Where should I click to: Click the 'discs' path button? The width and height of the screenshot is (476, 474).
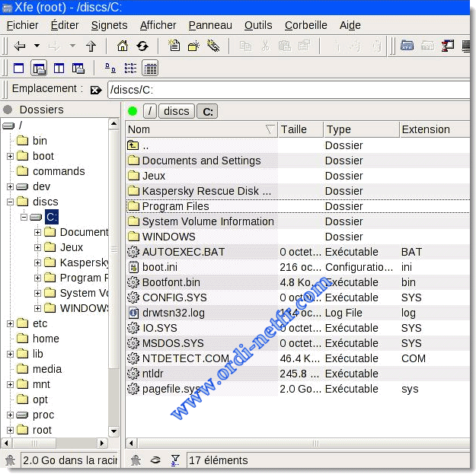pyautogui.click(x=177, y=111)
